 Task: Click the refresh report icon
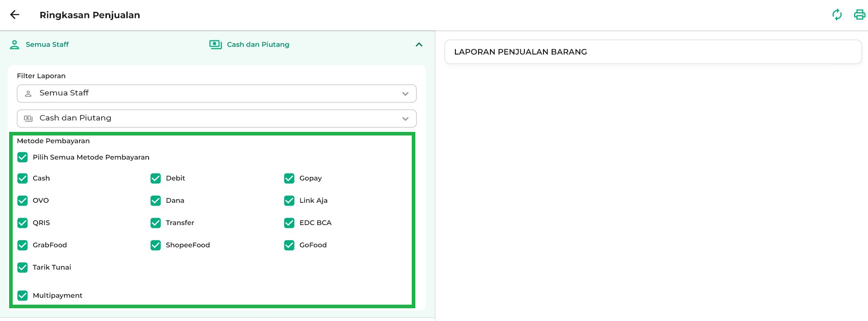coord(837,15)
